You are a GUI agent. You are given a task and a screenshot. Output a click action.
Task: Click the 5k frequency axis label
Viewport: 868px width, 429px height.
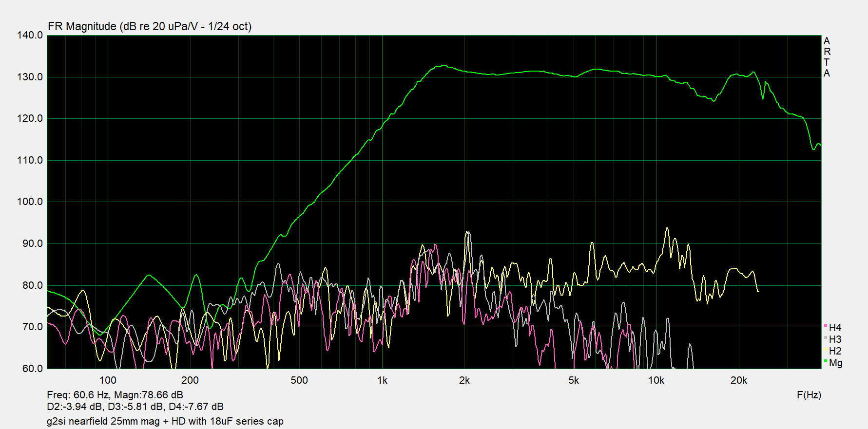(574, 380)
